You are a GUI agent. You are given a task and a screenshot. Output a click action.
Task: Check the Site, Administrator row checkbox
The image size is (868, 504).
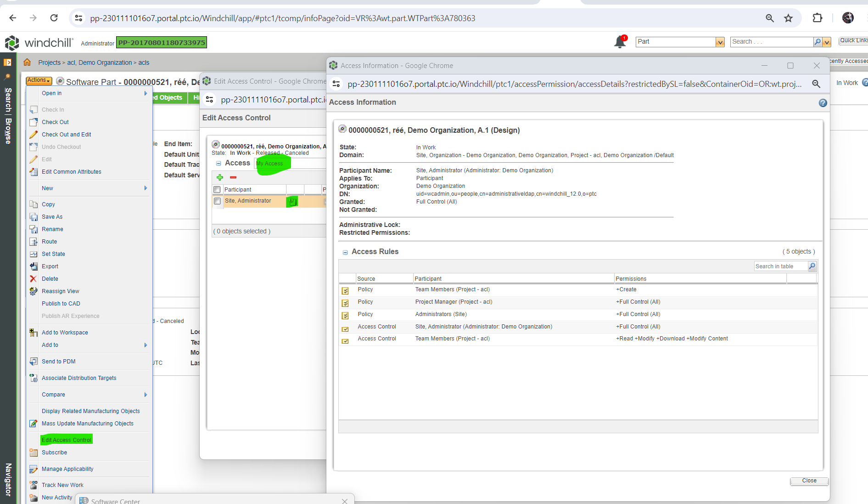[x=217, y=201]
